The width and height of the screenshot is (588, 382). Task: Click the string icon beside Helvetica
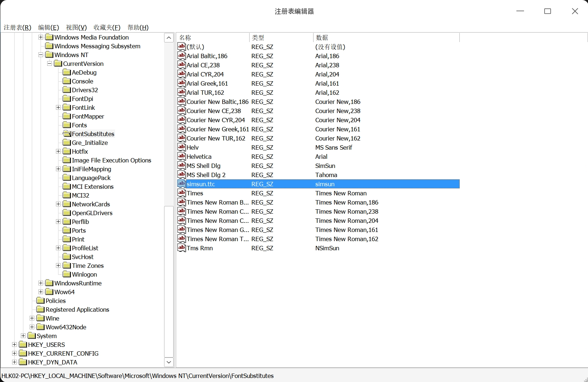point(182,156)
